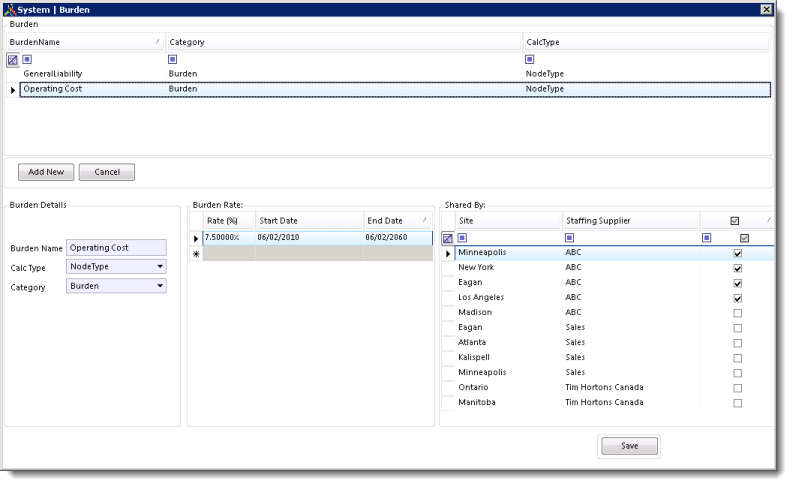Viewport: 792px width, 486px height.
Task: Open the CalcType column filter icon
Action: [x=530, y=60]
